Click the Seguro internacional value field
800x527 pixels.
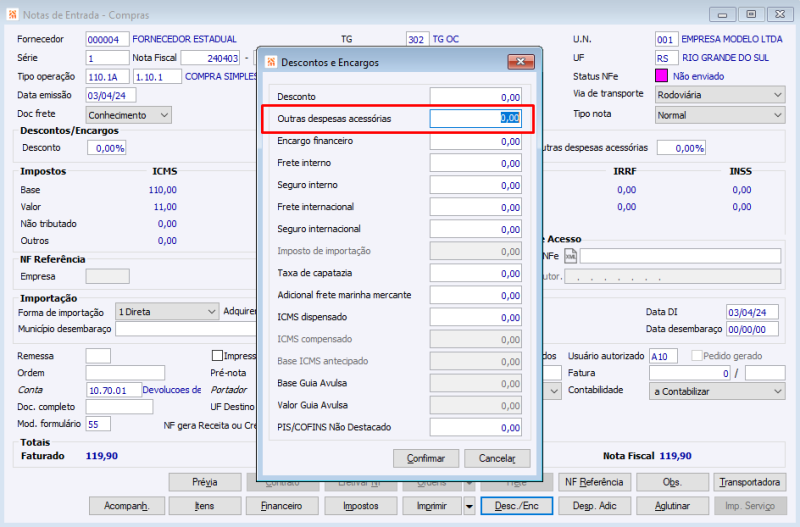point(476,229)
